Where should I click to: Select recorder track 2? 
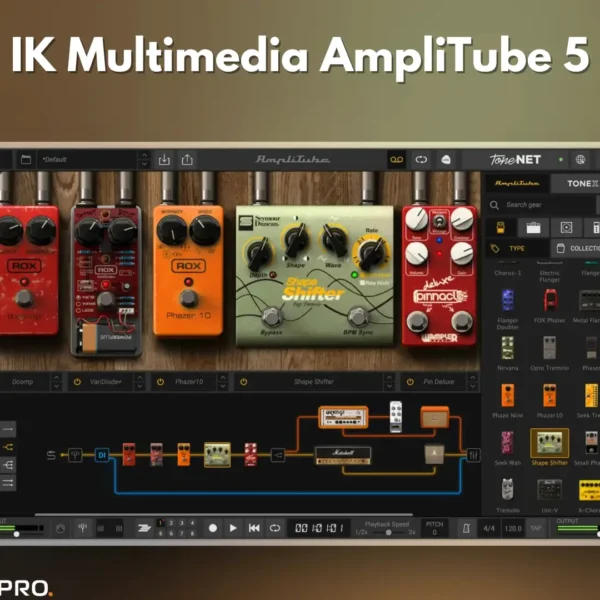coord(171,523)
